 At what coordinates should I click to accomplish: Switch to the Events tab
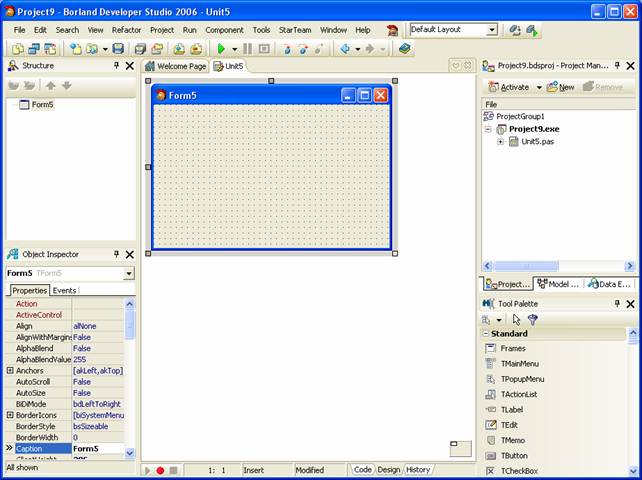click(x=65, y=290)
